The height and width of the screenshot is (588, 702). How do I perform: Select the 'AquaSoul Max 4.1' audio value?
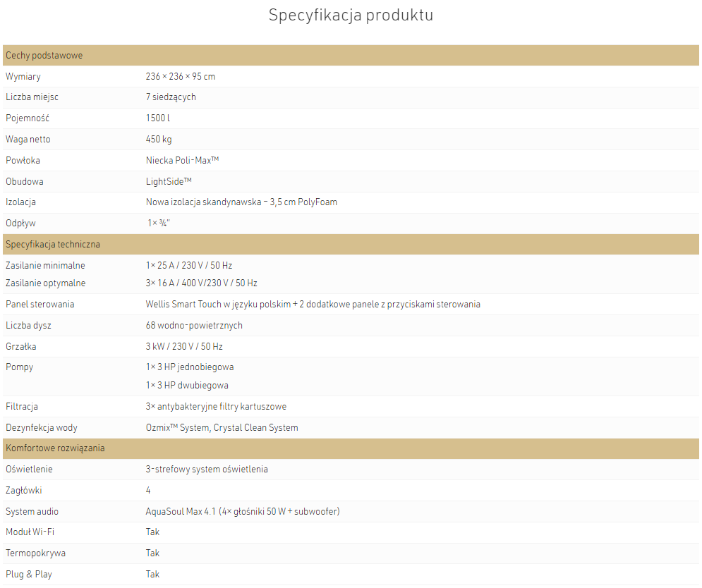tap(243, 511)
